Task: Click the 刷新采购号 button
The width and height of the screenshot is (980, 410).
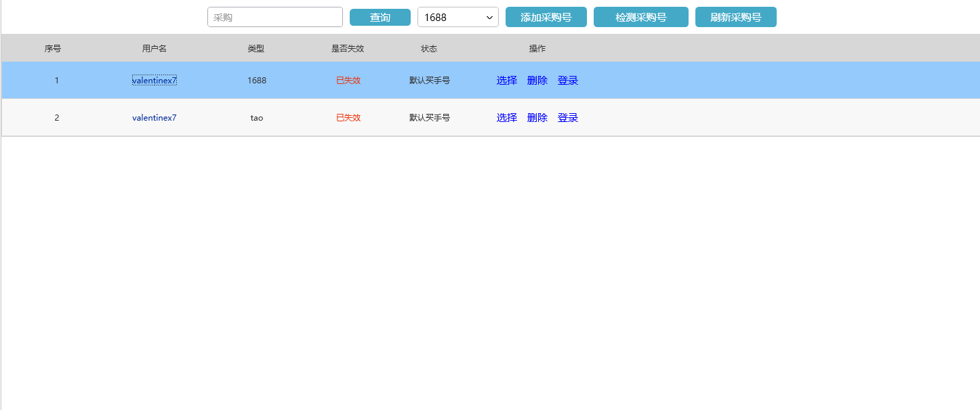Action: tap(735, 17)
